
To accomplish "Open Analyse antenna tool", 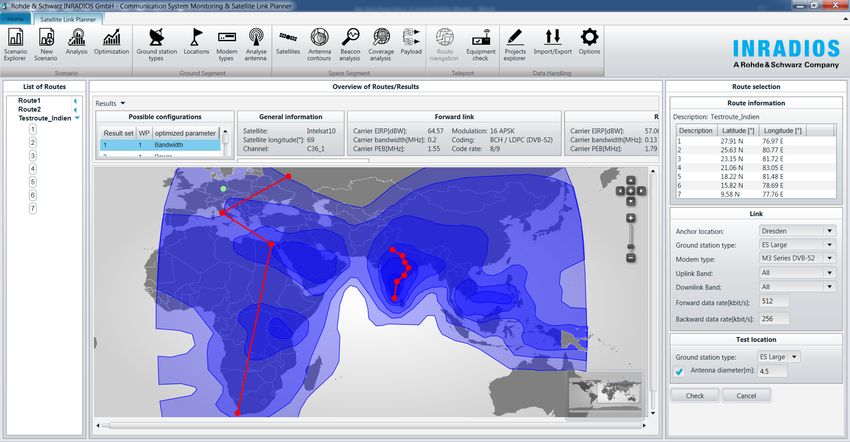I will (x=256, y=45).
